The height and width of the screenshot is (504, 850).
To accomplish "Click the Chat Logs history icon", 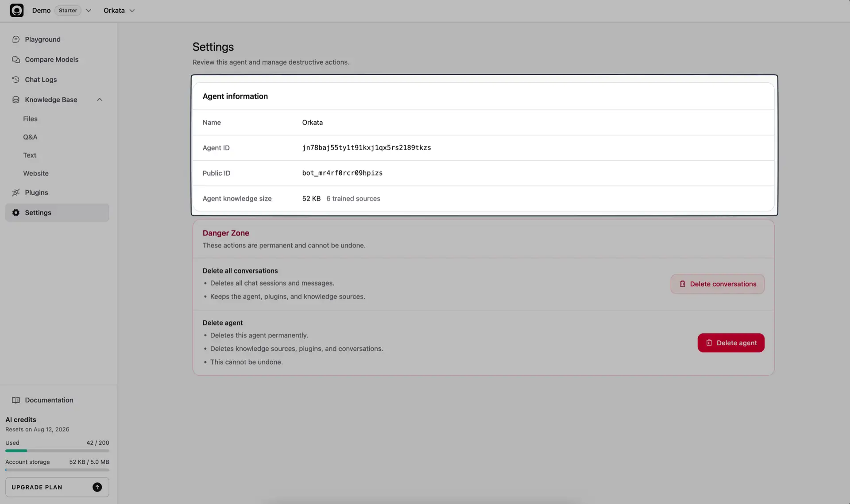I will tap(16, 80).
